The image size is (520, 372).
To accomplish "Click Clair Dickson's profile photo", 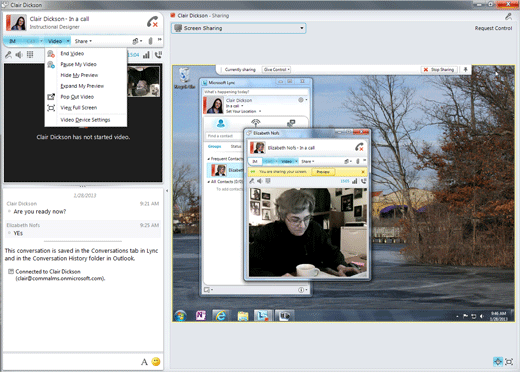I will (x=16, y=23).
